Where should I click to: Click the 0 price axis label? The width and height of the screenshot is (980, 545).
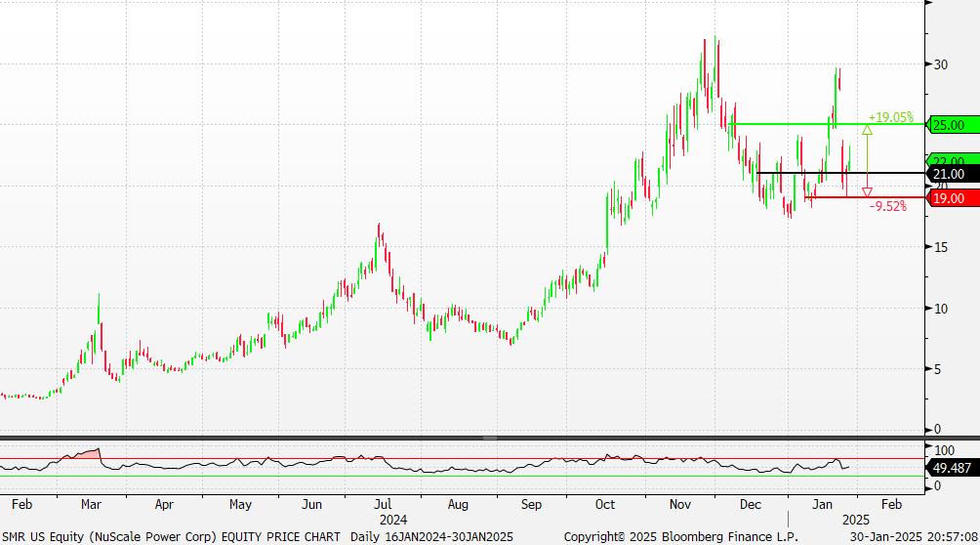(x=937, y=429)
